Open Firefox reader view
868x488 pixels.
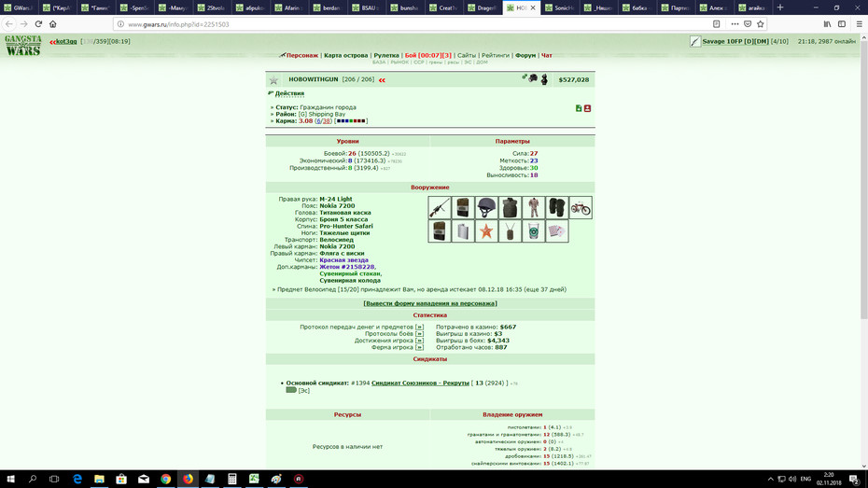(x=716, y=23)
